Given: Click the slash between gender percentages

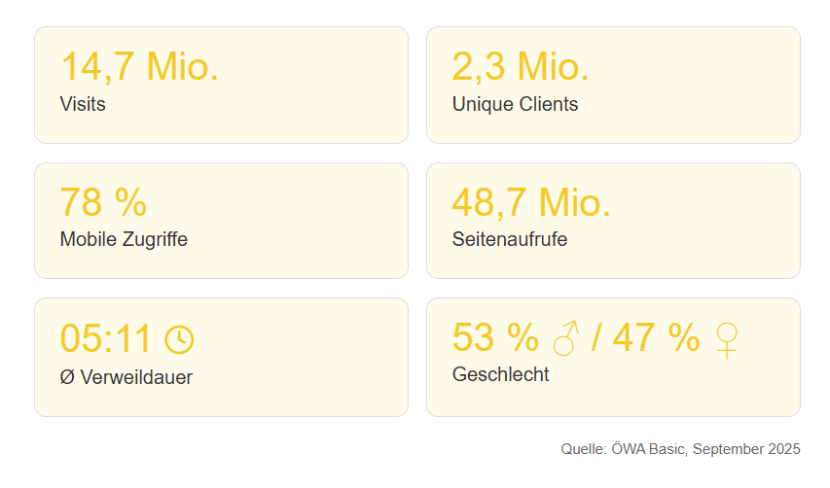Looking at the screenshot, I should coord(596,339).
